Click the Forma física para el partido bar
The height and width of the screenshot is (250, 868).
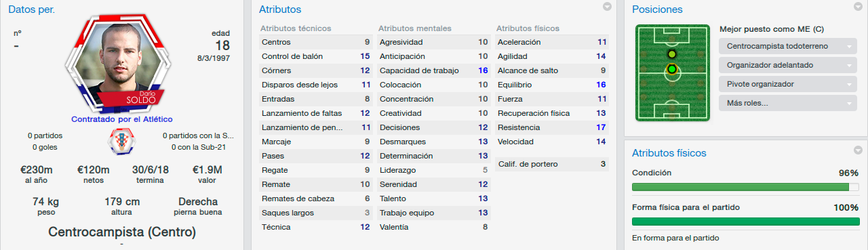(746, 222)
